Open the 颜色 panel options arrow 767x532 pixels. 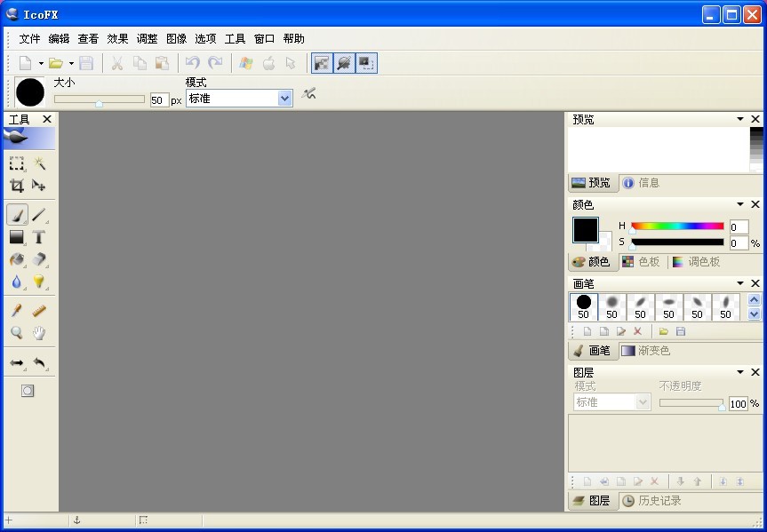point(740,205)
